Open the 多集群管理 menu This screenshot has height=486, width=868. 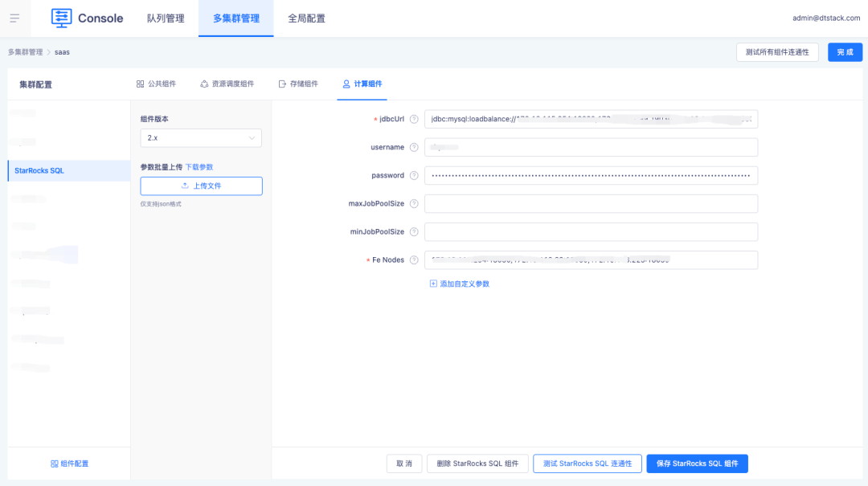click(x=236, y=18)
